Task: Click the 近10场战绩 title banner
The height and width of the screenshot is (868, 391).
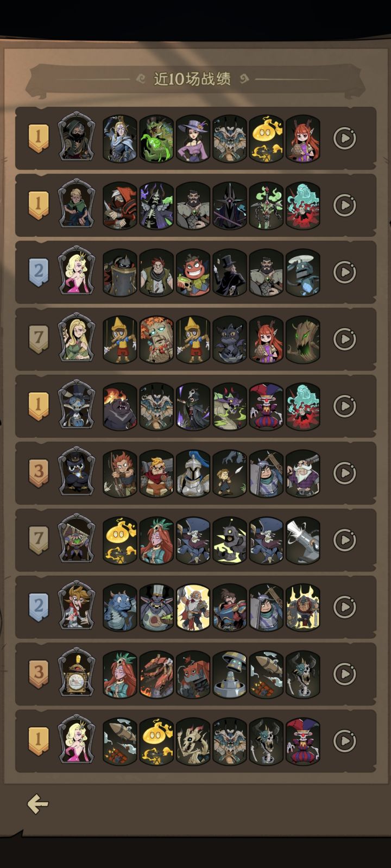Action: click(192, 79)
